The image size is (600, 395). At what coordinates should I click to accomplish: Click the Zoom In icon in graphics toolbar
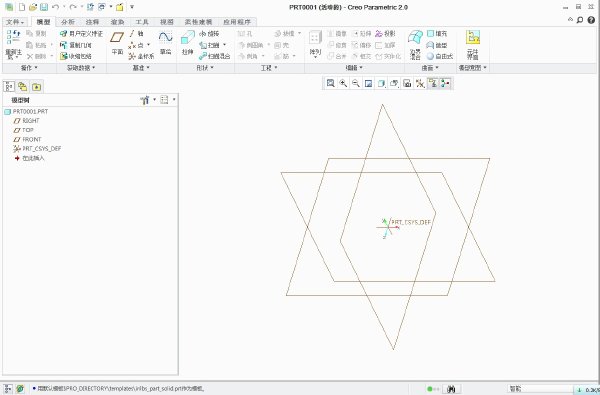pos(343,83)
